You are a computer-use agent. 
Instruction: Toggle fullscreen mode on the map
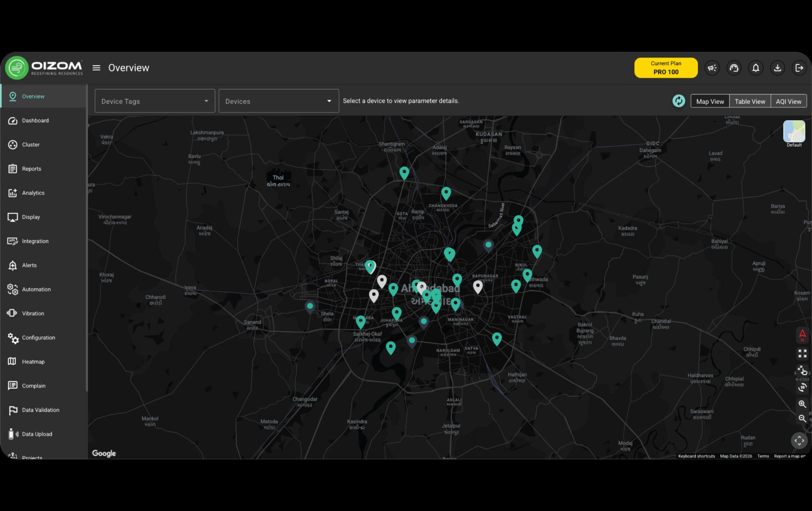(x=803, y=354)
